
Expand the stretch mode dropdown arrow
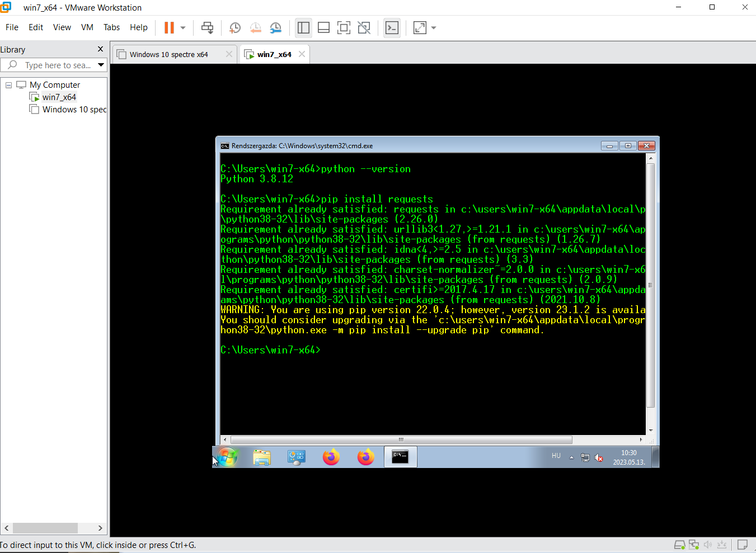[434, 27]
